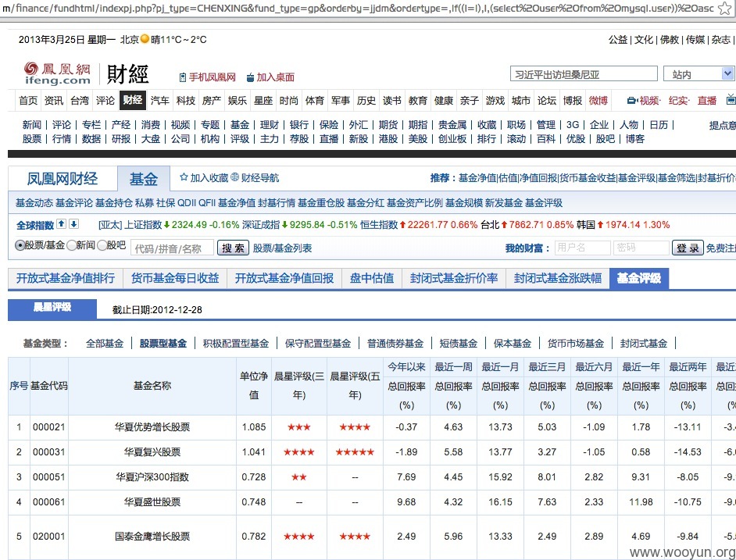
Task: Click fund code 020001
Action: click(48, 536)
